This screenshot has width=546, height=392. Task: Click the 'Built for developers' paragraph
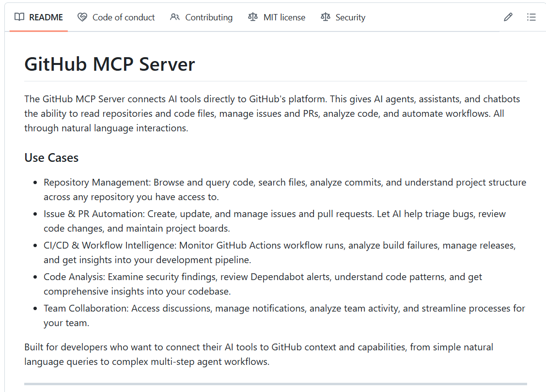point(259,354)
